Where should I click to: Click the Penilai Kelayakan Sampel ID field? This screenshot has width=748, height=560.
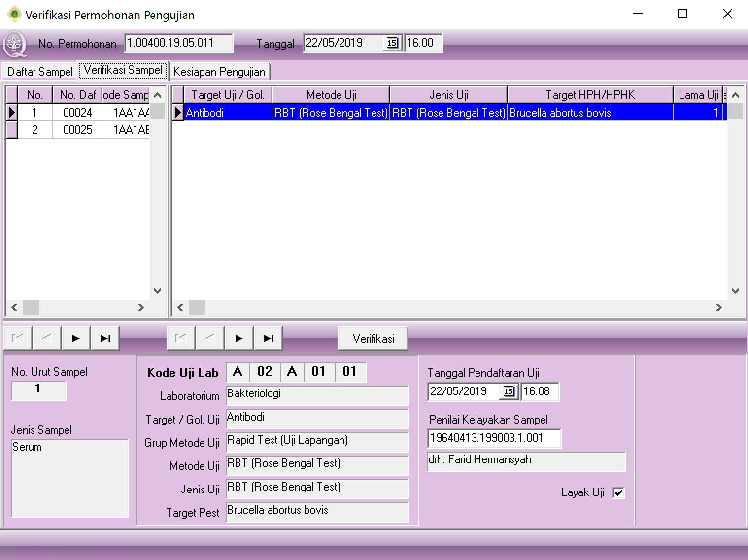coord(493,438)
